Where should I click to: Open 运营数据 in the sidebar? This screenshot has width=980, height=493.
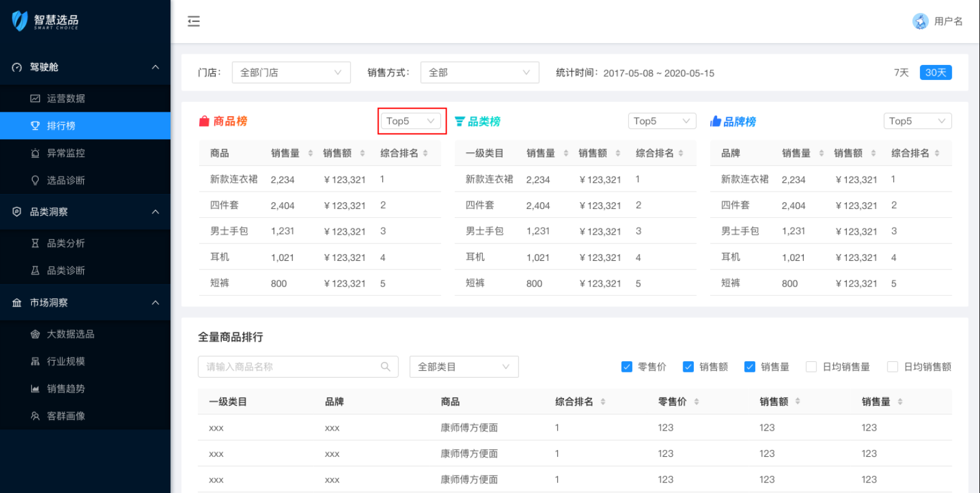click(66, 99)
